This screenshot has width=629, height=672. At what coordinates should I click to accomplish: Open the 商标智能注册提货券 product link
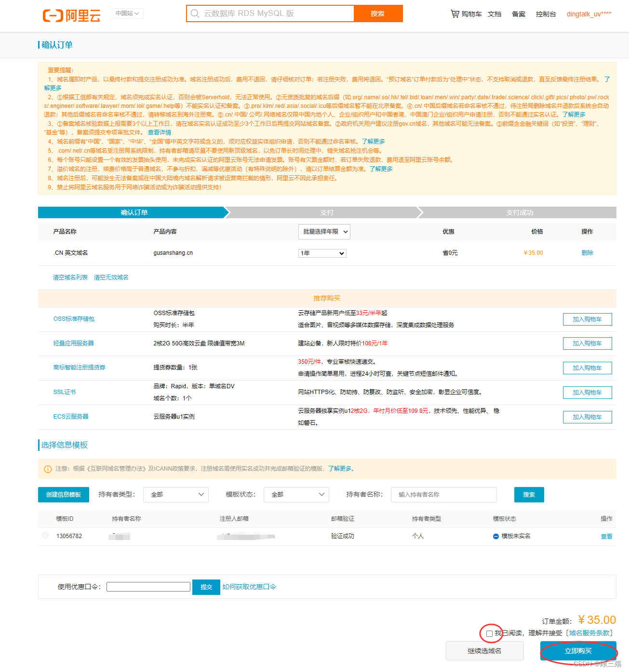(x=79, y=368)
